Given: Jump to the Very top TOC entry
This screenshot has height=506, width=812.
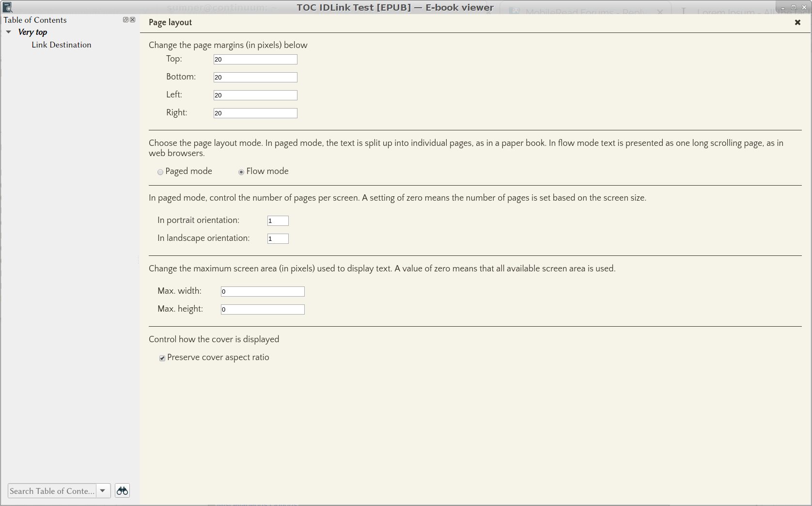Looking at the screenshot, I should [32, 32].
